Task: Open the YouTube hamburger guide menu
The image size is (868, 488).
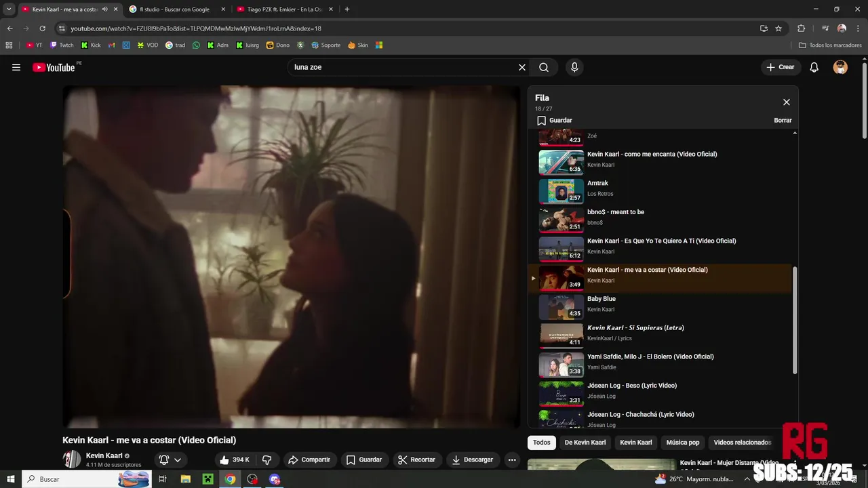Action: [16, 67]
